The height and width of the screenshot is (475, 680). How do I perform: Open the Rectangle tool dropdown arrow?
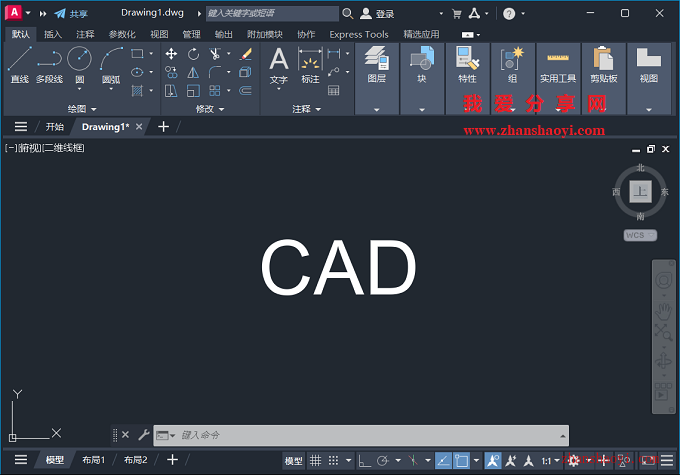151,54
